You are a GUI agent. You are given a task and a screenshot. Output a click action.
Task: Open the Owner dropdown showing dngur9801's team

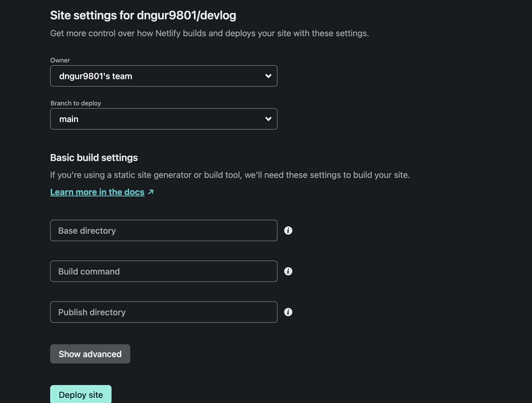(161, 76)
